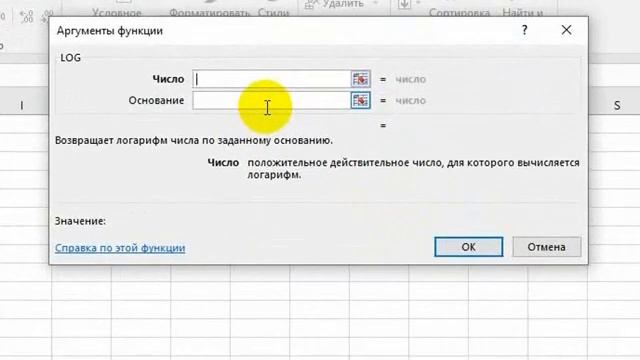
Task: Open Справка по этой функции link
Action: click(120, 248)
